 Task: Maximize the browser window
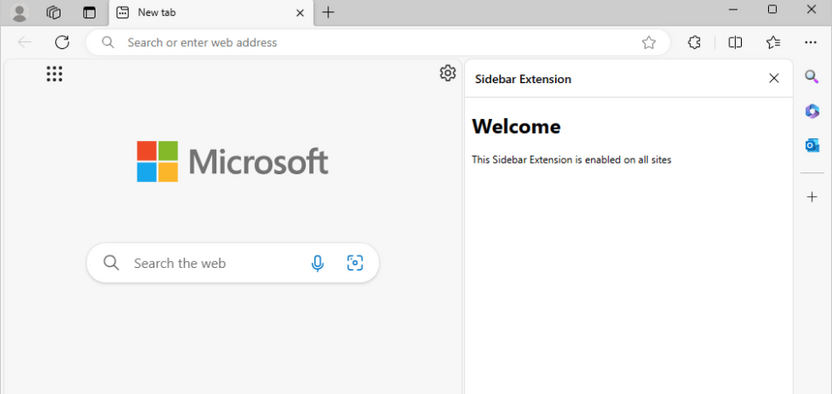click(773, 10)
